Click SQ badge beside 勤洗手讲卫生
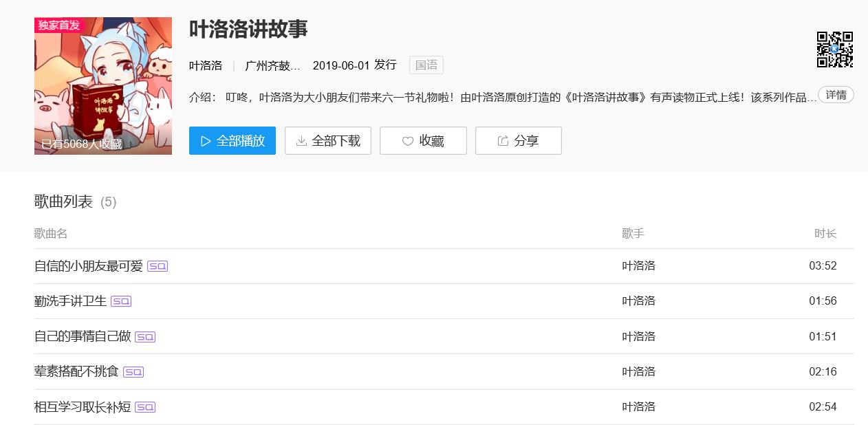 (x=121, y=301)
